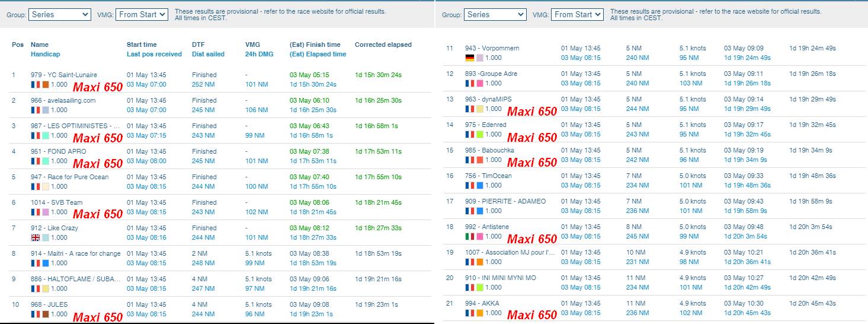The image size is (868, 324).
Task: Click the Last pos received header link
Action: pos(154,54)
